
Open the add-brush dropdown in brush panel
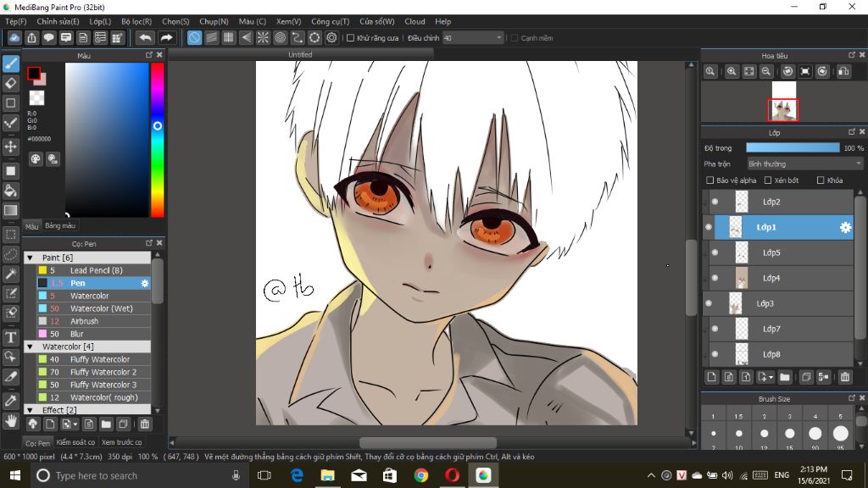(75, 424)
